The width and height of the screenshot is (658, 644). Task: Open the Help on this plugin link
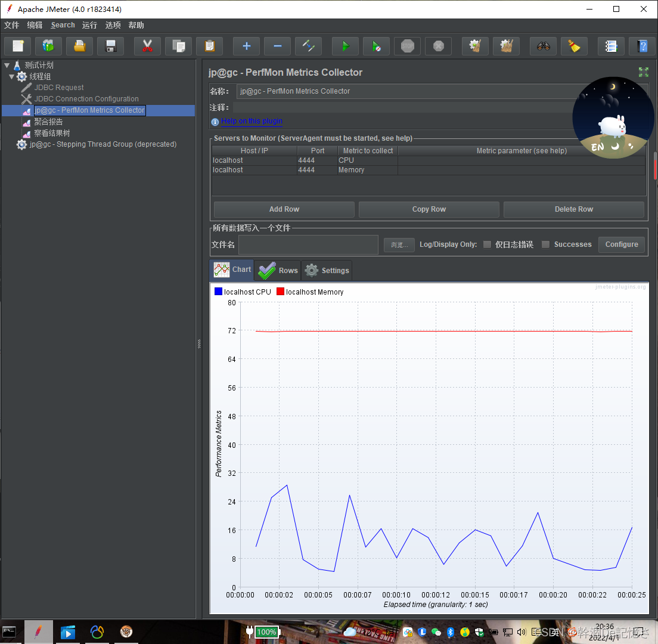click(252, 121)
